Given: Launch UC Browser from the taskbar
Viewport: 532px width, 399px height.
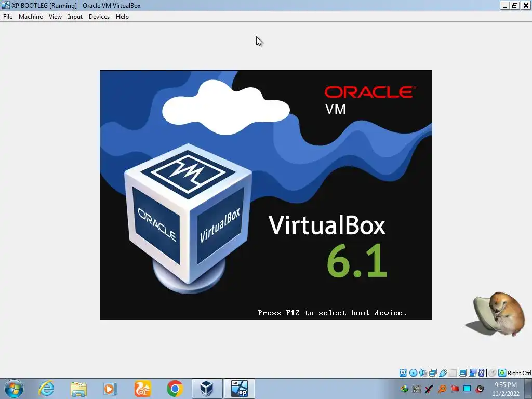Looking at the screenshot, I should [x=142, y=389].
